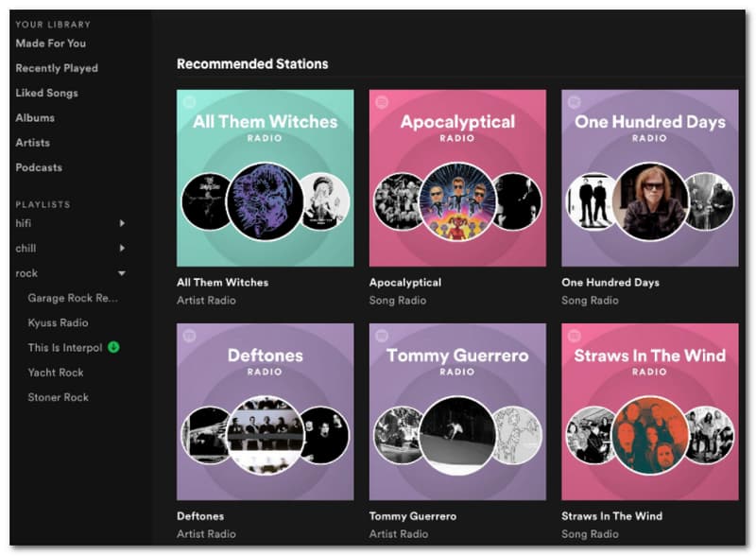The width and height of the screenshot is (756, 556).
Task: Select the rock folder name
Action: click(x=26, y=273)
